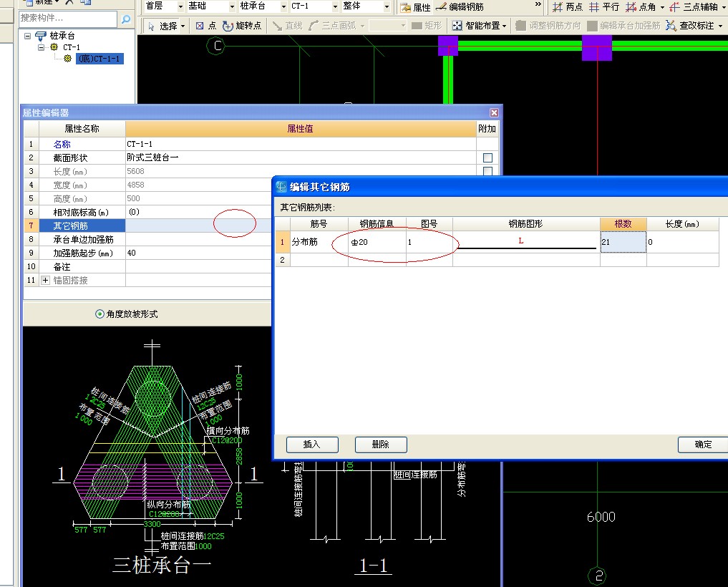Select the 旋转点 rotate point tool
Image resolution: width=728 pixels, height=587 pixels.
click(242, 26)
